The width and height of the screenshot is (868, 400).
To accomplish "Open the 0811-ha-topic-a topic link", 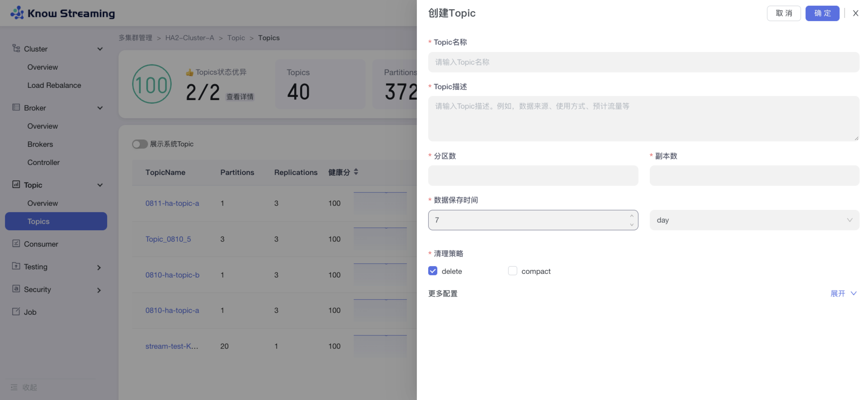I will (172, 203).
